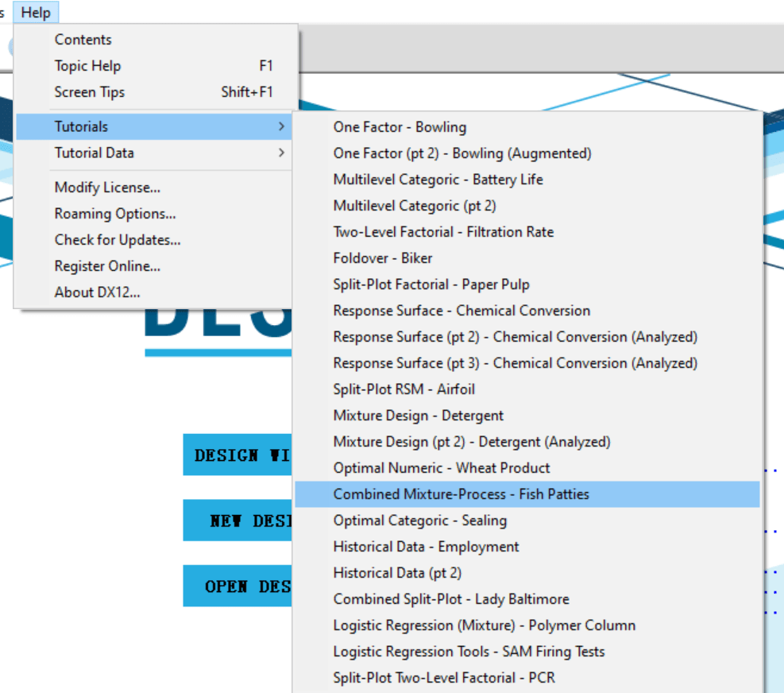The height and width of the screenshot is (693, 784).
Task: Open the Help menu
Action: pyautogui.click(x=36, y=12)
